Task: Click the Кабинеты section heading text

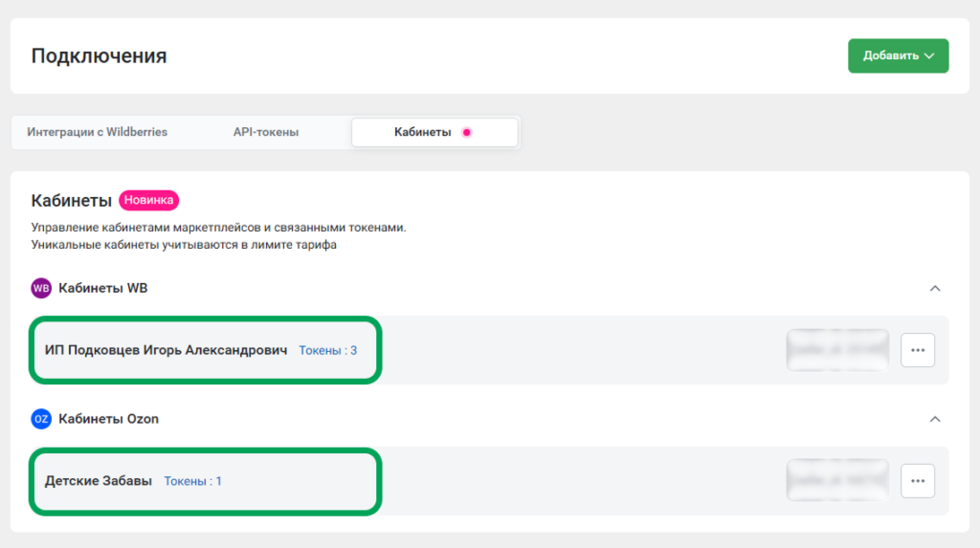Action: pos(71,201)
